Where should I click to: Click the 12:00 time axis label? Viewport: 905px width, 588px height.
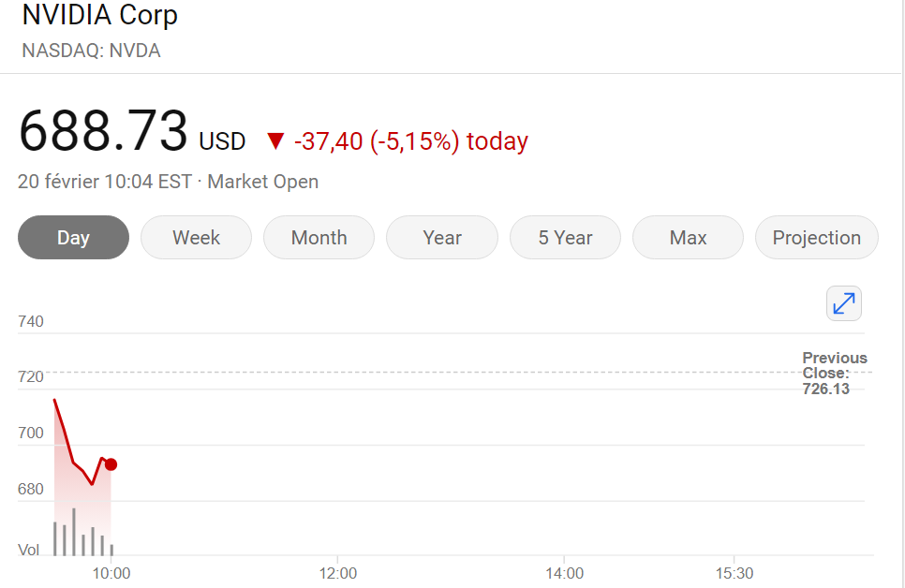click(337, 573)
